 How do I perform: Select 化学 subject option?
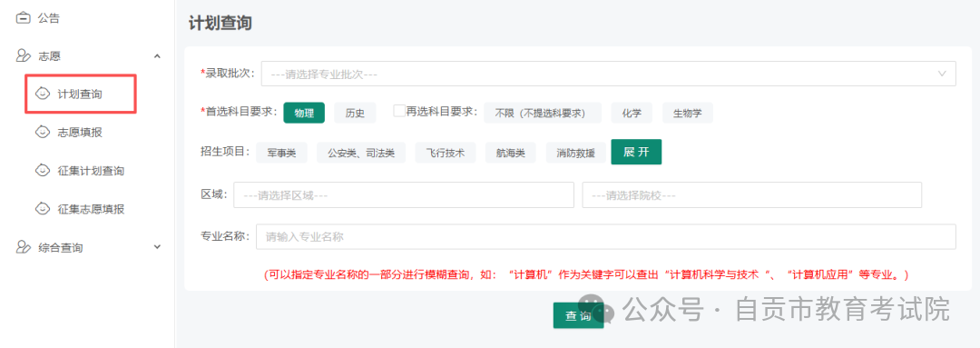pos(632,113)
